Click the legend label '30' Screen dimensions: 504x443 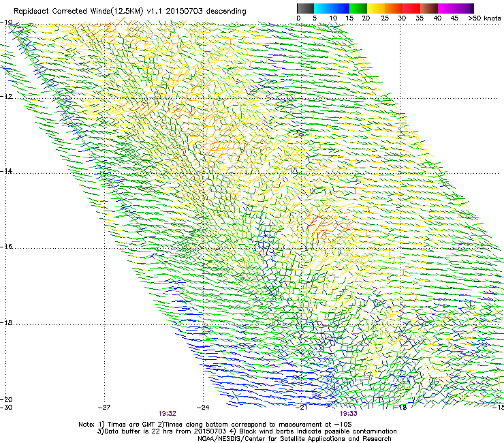[x=402, y=18]
